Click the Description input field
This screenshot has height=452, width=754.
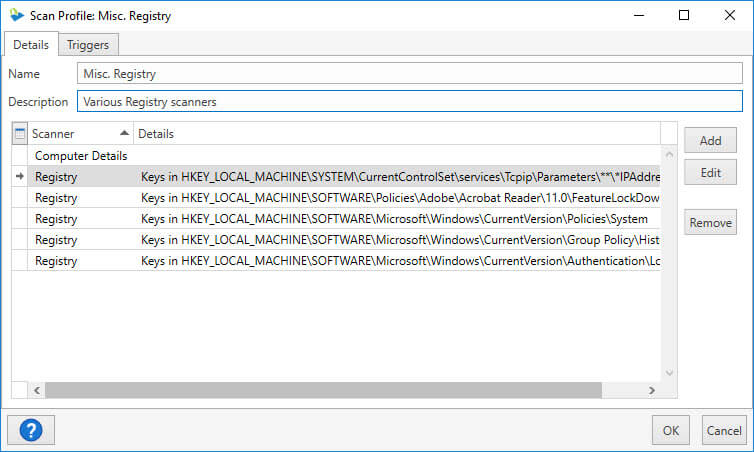[410, 101]
